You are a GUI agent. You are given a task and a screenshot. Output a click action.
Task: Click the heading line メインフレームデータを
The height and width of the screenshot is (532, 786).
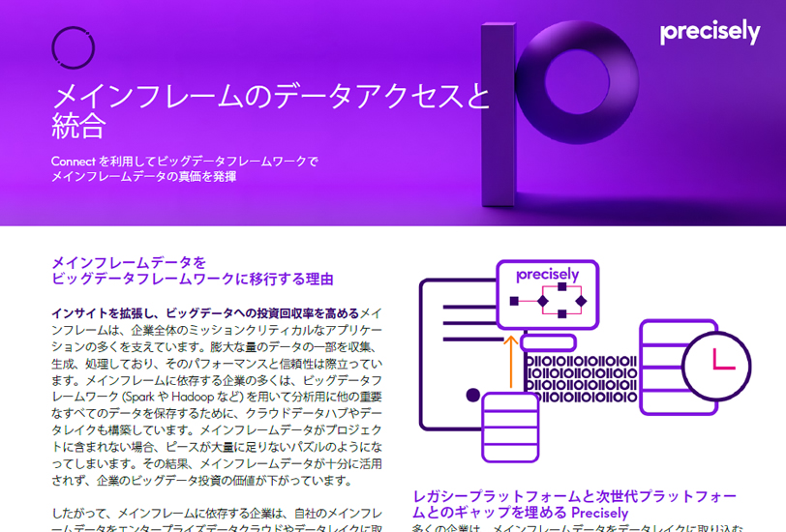click(129, 262)
